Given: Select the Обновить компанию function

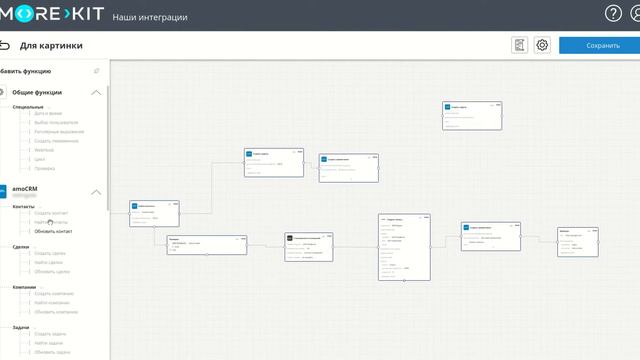Looking at the screenshot, I should 56,312.
